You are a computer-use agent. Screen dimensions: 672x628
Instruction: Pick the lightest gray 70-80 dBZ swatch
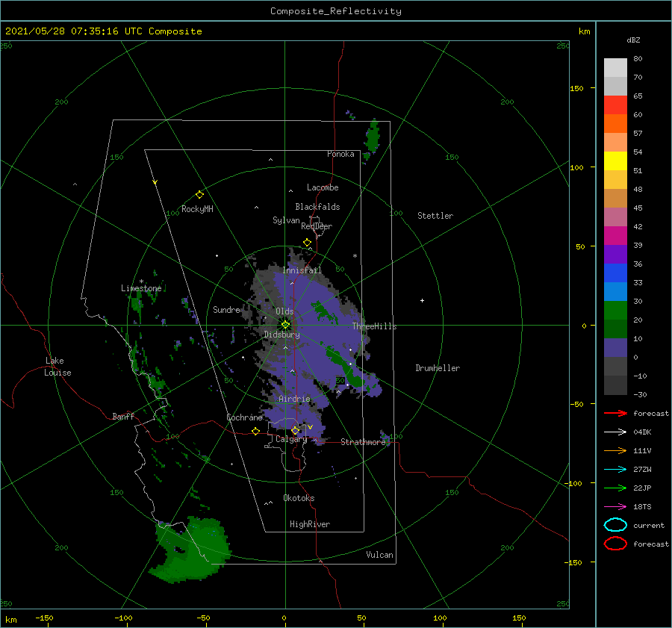pos(615,68)
